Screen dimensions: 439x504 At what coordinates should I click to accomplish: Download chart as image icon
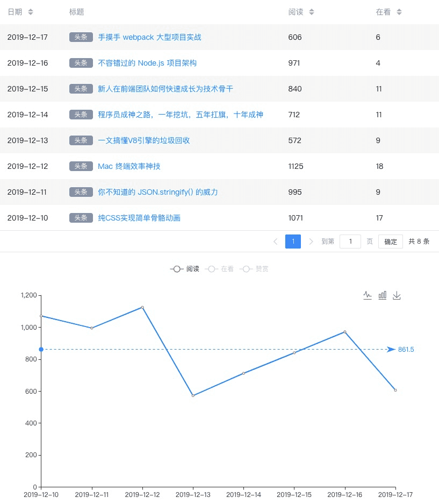coord(397,295)
